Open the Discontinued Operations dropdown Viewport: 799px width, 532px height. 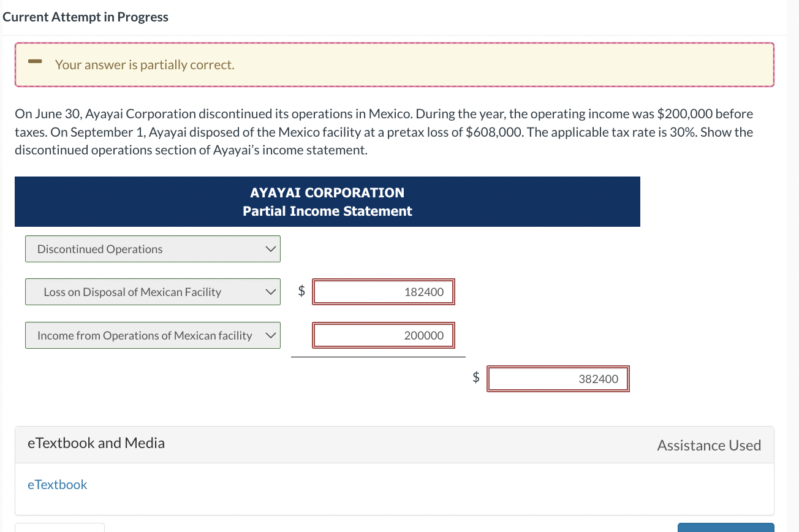[x=152, y=249]
